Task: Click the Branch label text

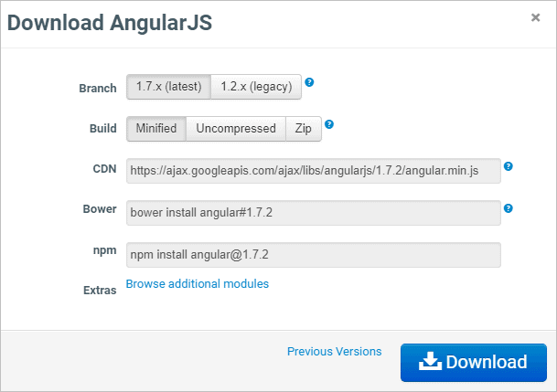Action: point(98,89)
